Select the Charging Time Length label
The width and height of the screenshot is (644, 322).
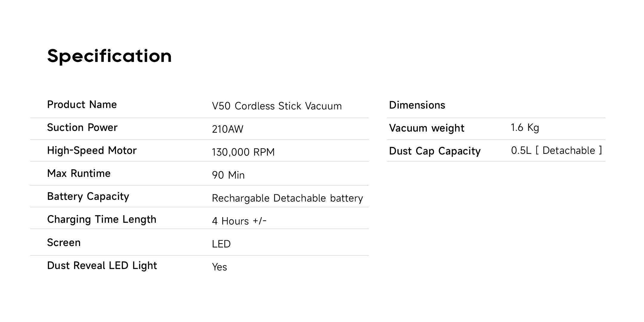pos(102,219)
